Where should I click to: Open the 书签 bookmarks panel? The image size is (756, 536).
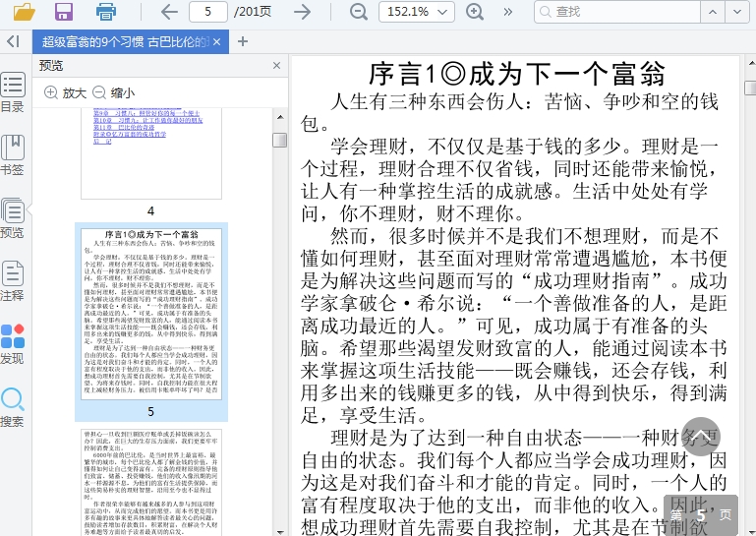pyautogui.click(x=13, y=155)
